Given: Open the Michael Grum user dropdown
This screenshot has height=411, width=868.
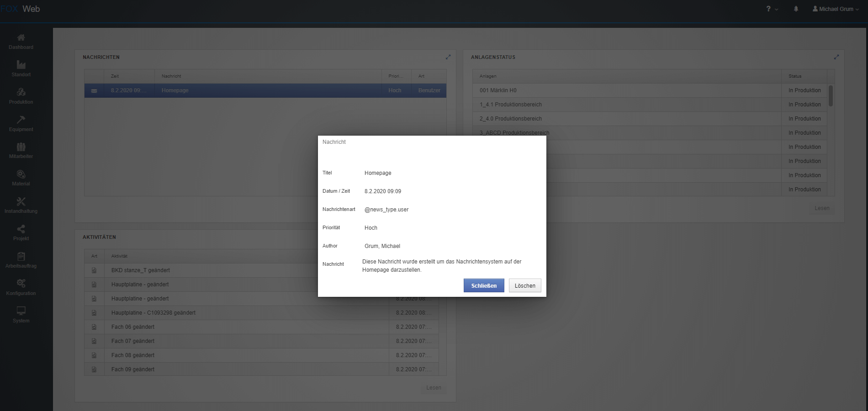Looking at the screenshot, I should point(836,9).
